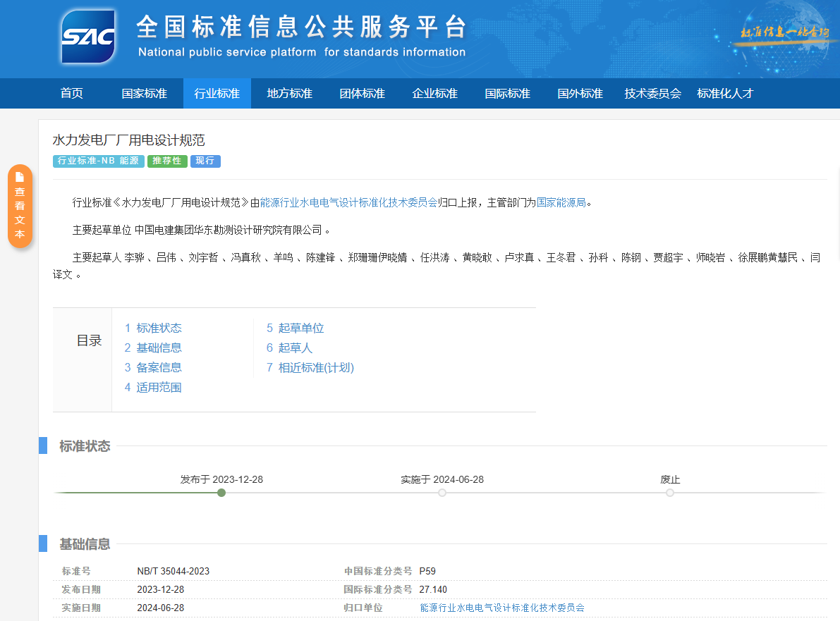The width and height of the screenshot is (840, 621).
Task: Jump to 基础信息 in the table of contents
Action: point(158,348)
